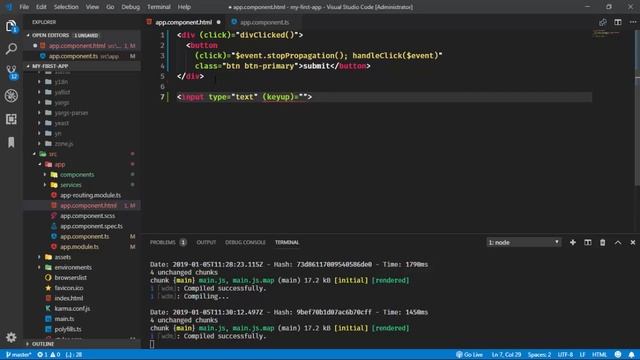Screen dimensions: 640x360
Task: Change indentation via Spaces: 2
Action: [x=539, y=355]
